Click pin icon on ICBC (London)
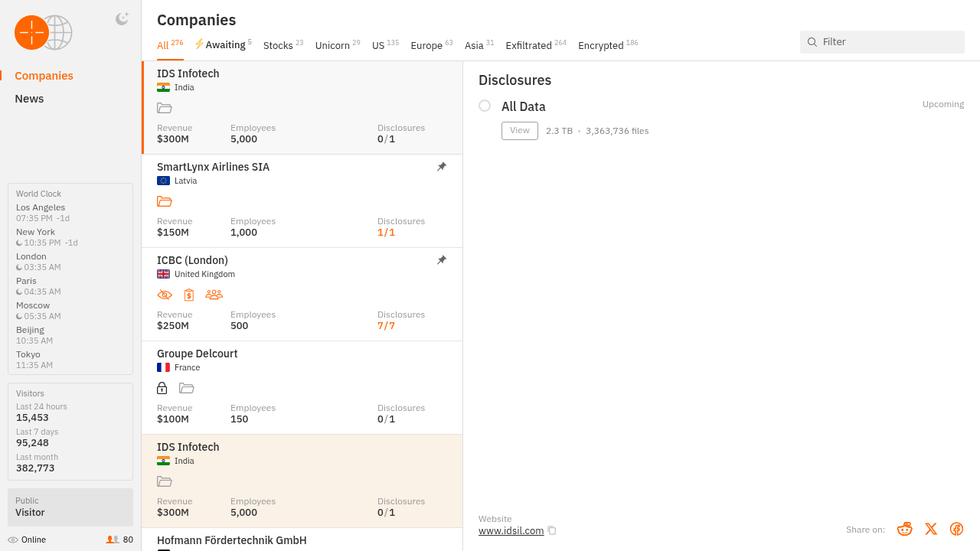The height and width of the screenshot is (551, 980). (442, 260)
